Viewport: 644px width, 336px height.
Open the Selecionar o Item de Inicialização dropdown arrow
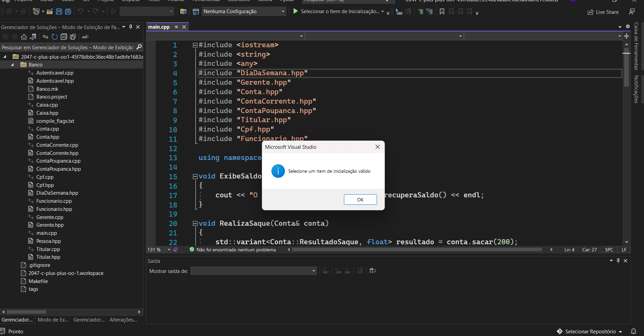tap(382, 11)
